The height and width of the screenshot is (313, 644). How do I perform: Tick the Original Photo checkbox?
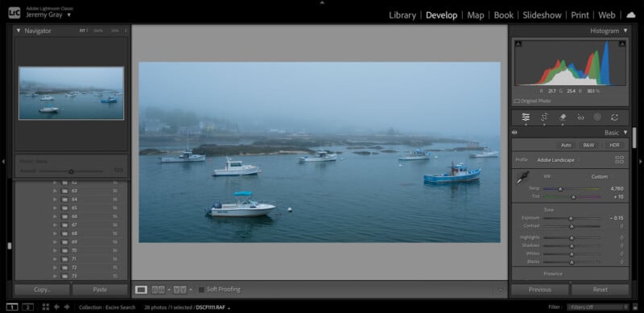click(517, 101)
